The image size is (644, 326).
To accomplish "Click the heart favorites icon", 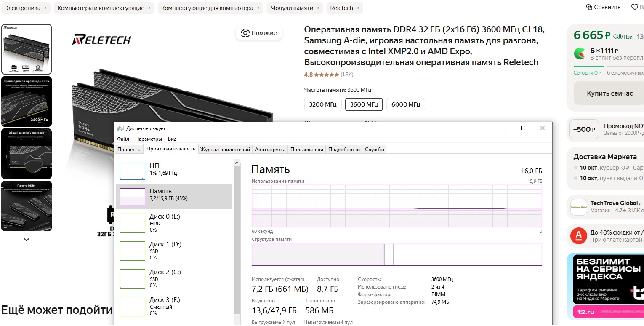I will (x=635, y=7).
